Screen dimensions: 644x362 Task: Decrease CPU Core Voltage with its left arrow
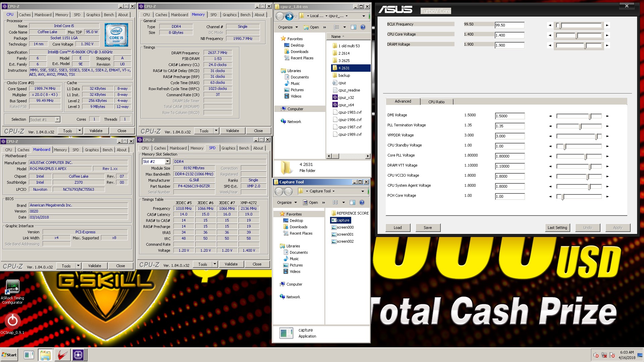pos(550,35)
